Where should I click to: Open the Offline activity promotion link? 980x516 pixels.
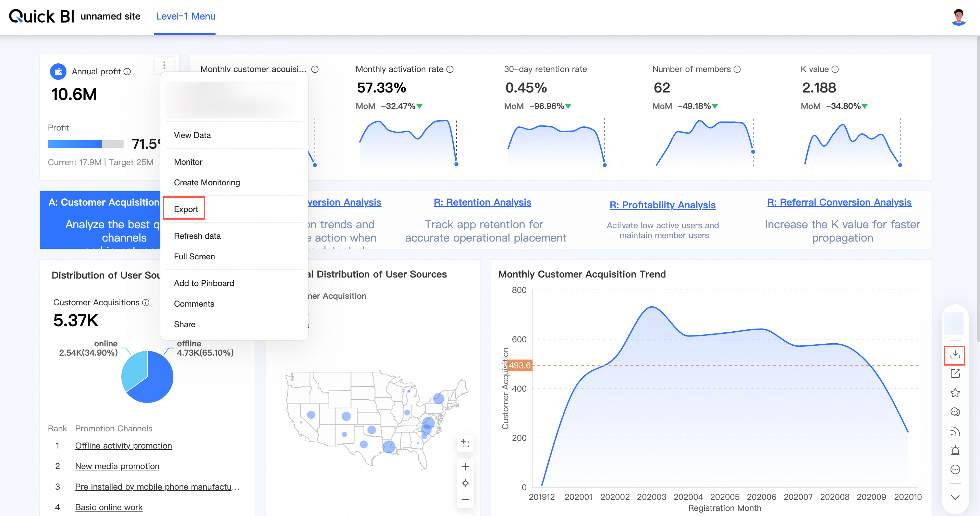coord(123,446)
